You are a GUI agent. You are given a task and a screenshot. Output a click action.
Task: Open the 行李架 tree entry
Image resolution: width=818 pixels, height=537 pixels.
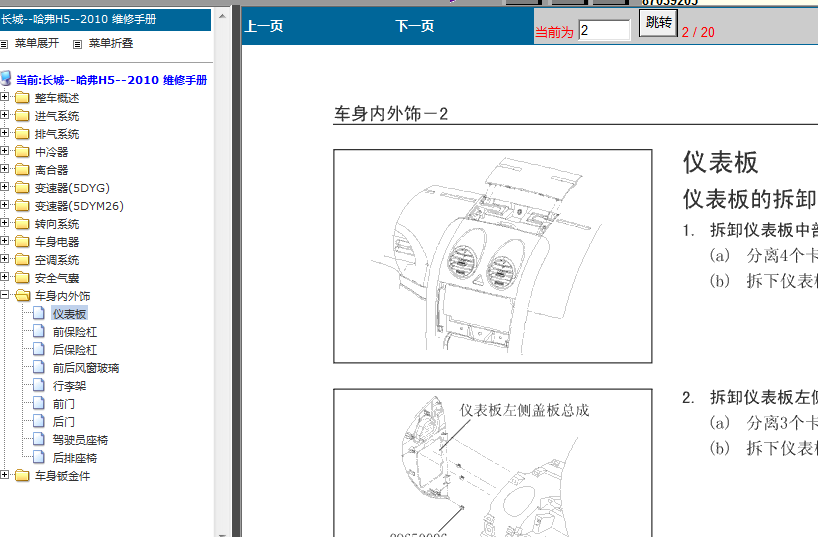click(69, 386)
